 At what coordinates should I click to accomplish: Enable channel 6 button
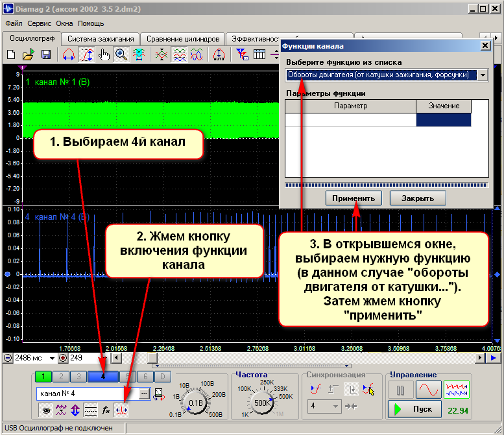pyautogui.click(x=145, y=377)
